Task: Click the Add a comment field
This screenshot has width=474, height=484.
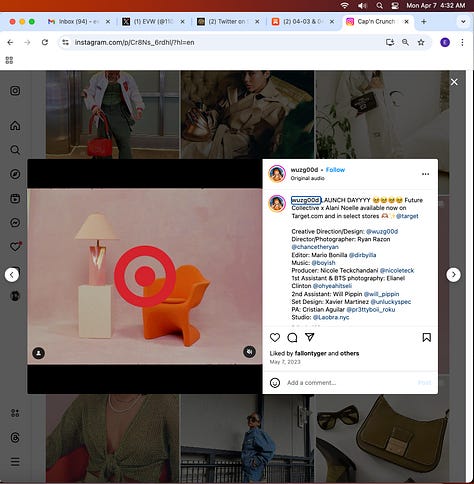Action: (x=350, y=383)
